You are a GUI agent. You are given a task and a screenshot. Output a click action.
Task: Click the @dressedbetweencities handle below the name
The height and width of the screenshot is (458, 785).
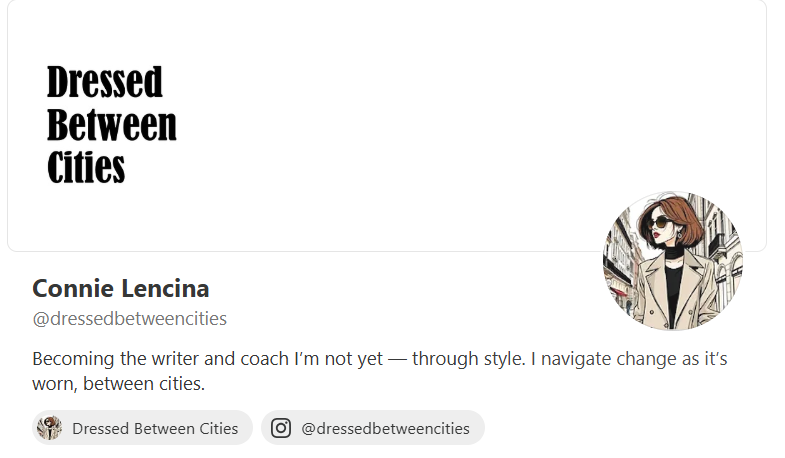point(130,319)
